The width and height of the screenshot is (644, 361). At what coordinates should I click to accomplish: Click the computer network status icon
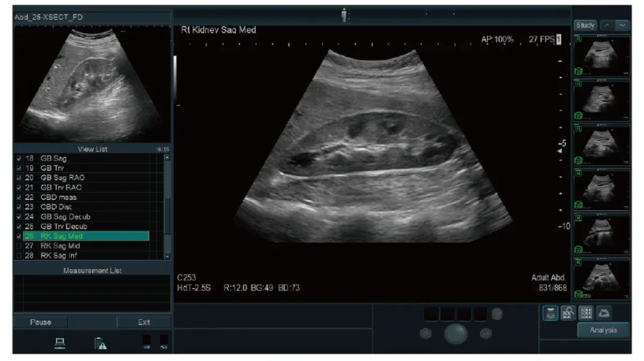[x=60, y=342]
